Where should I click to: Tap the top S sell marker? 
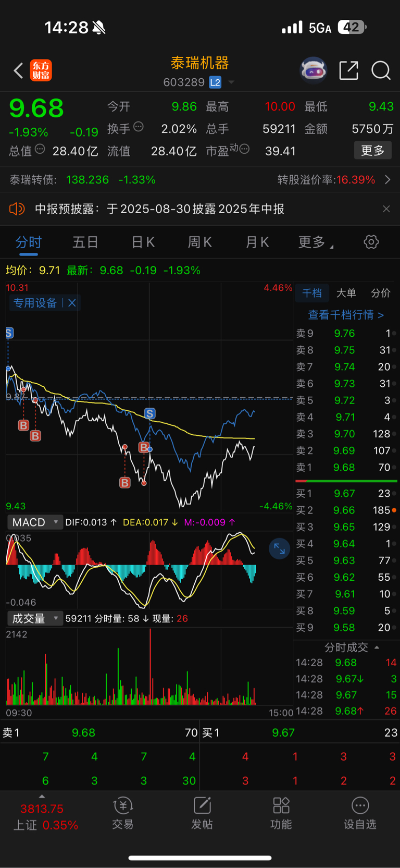(9, 333)
